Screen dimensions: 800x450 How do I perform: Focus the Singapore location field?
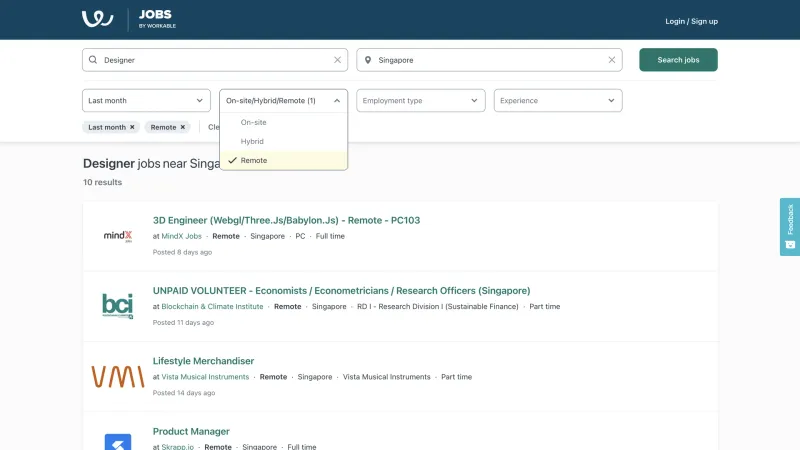pyautogui.click(x=489, y=60)
